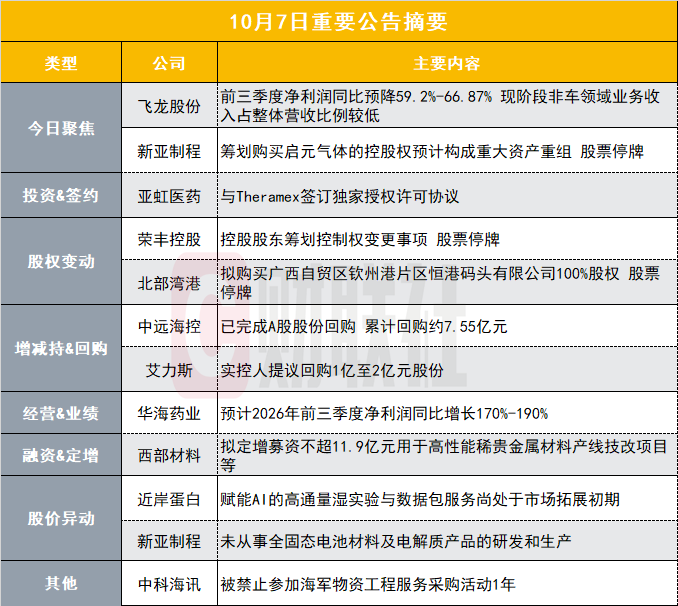The width and height of the screenshot is (678, 606).
Task: Click '实控人提议回购1亿至2亿元股份'
Action: (332, 370)
